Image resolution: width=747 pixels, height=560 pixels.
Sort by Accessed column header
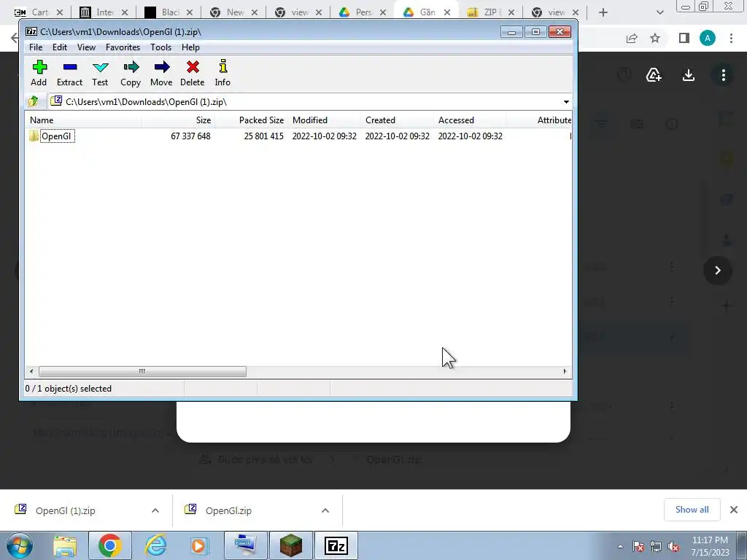coord(470,120)
